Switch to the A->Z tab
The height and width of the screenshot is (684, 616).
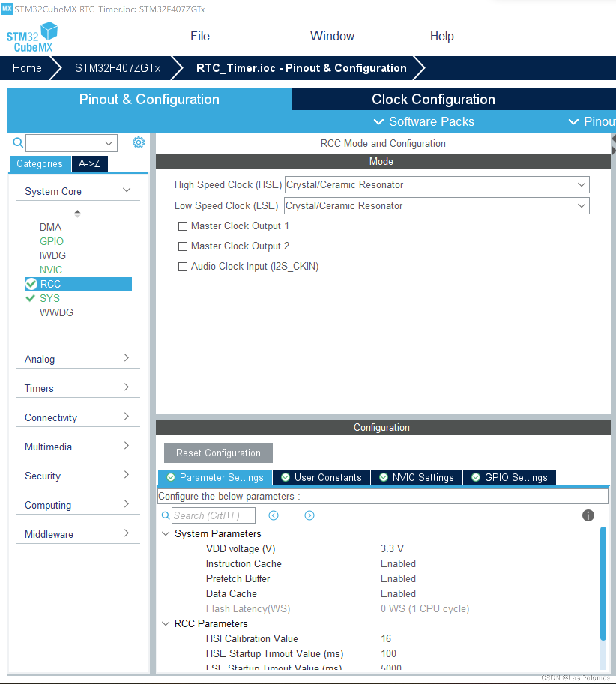pyautogui.click(x=90, y=164)
